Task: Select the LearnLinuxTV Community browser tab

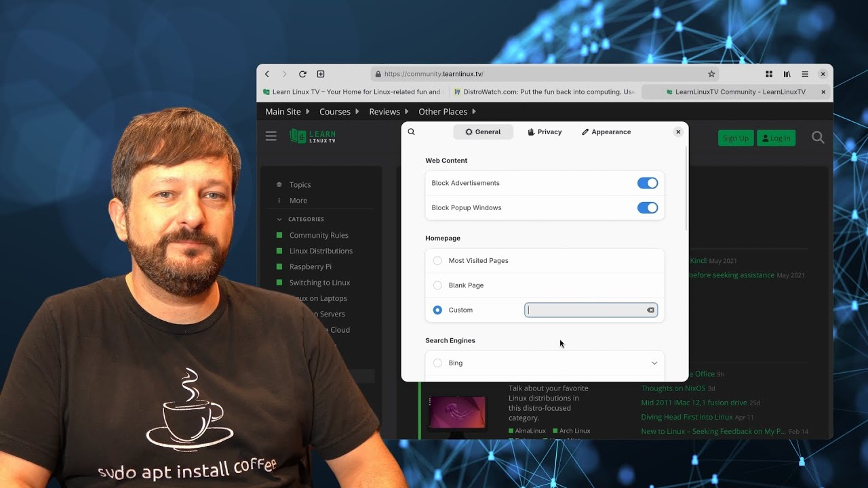Action: (736, 91)
